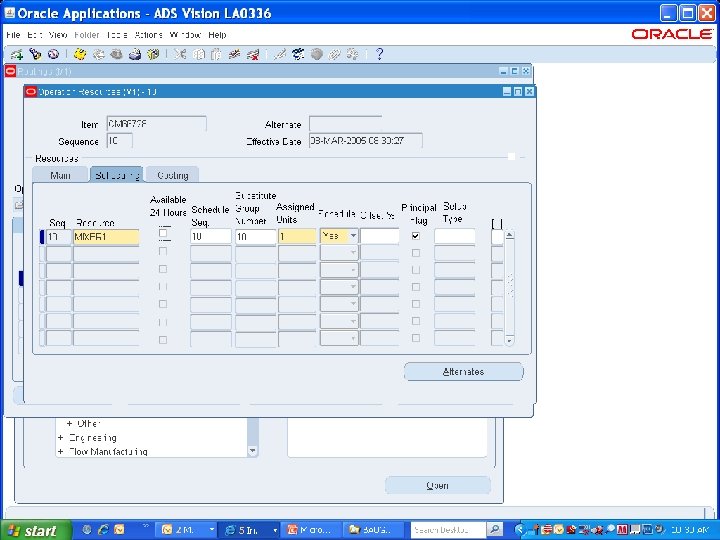Click the Resource field containing MIXER1

pyautogui.click(x=106, y=236)
